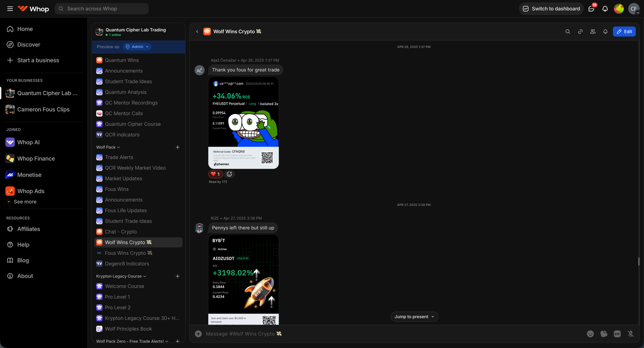This screenshot has height=348, width=644.
Task: Open the AIOZUSDT Bybit screenshot
Action: pos(243,280)
